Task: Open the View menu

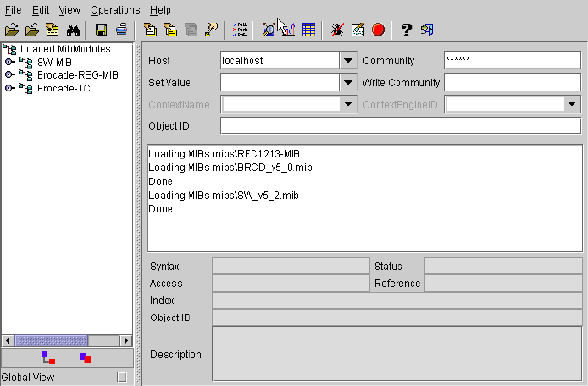Action: 70,10
